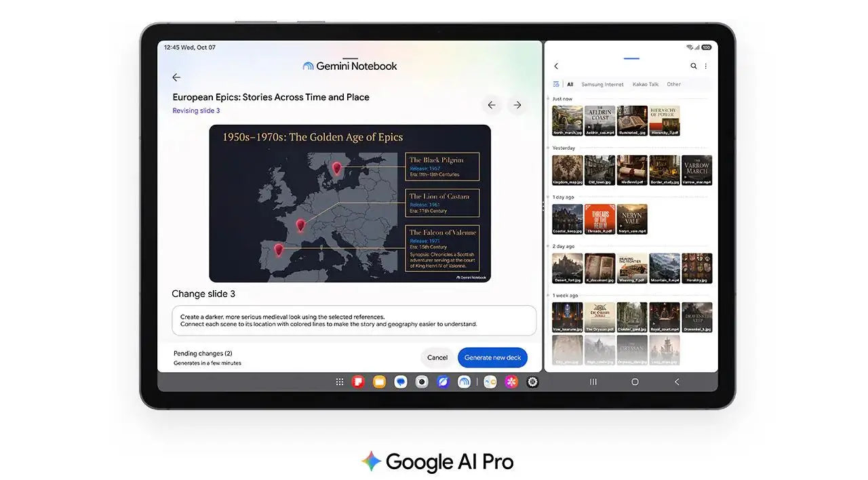Image resolution: width=868 pixels, height=480 pixels.
Task: Launch the Camera app from the taskbar
Action: pos(422,382)
